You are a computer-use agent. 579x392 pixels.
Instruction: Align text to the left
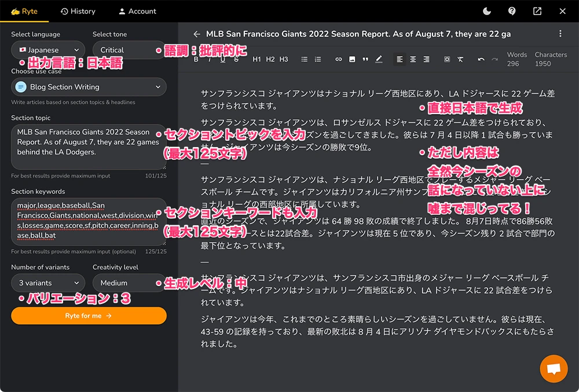[400, 59]
